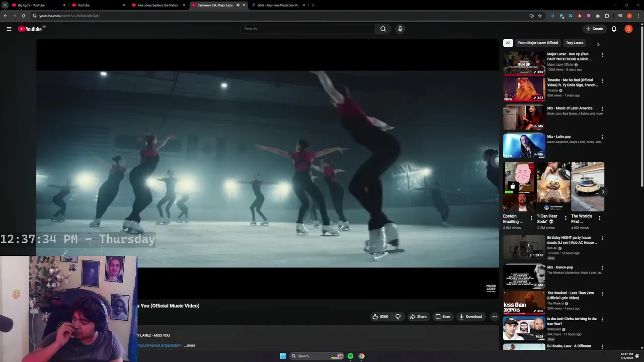The image size is (644, 362).
Task: Go to YouTube home via logo
Action: click(30, 29)
